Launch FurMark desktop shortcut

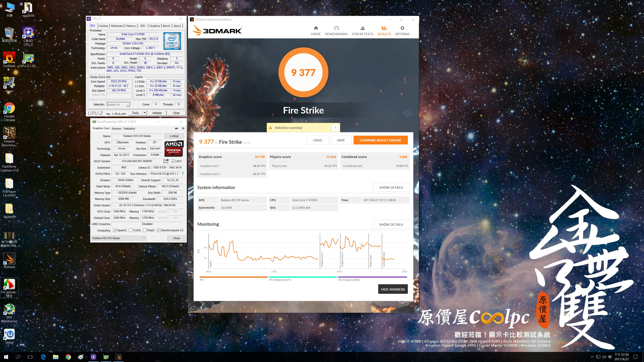point(9,59)
